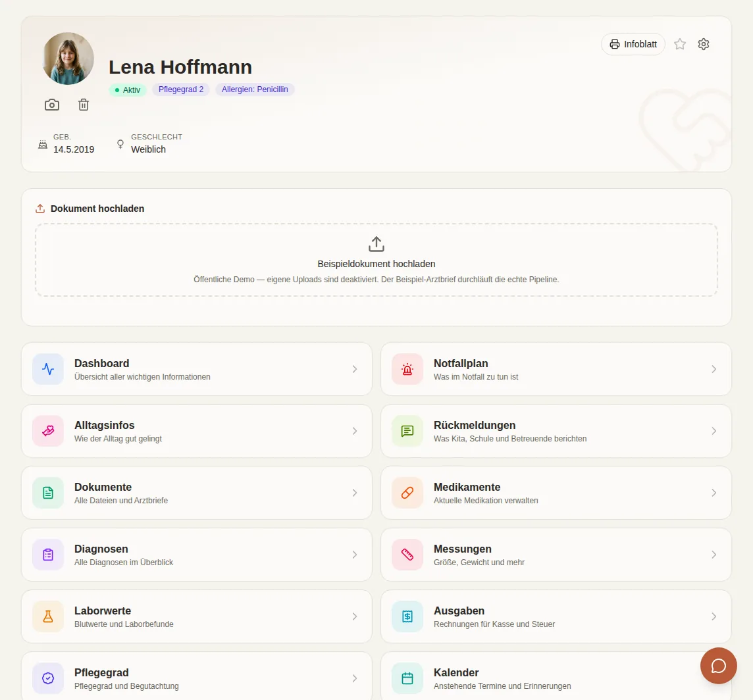This screenshot has height=700, width=753.
Task: Click the Weiblich gender value
Action: tap(148, 149)
